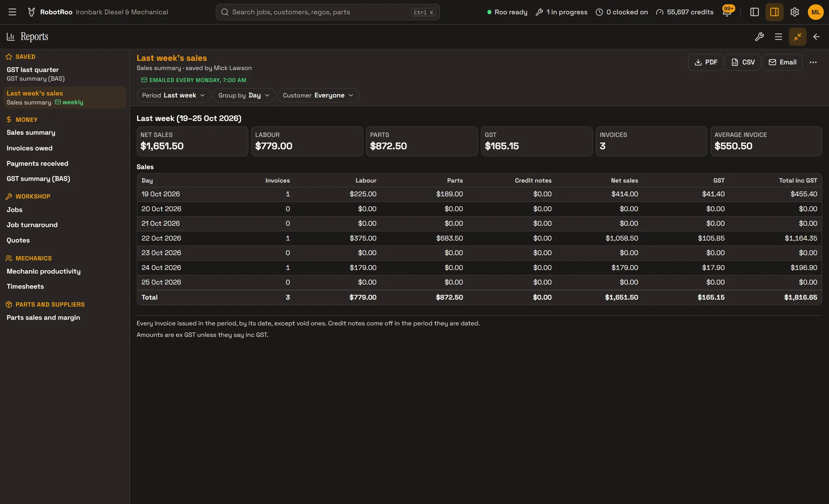Collapse the fullscreen report view
Viewport: 829px width, 504px height.
point(797,37)
